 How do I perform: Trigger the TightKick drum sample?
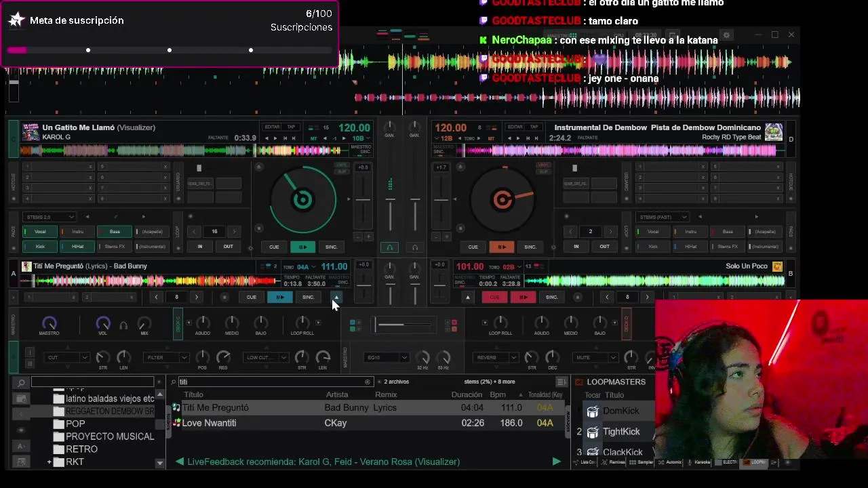[593, 431]
